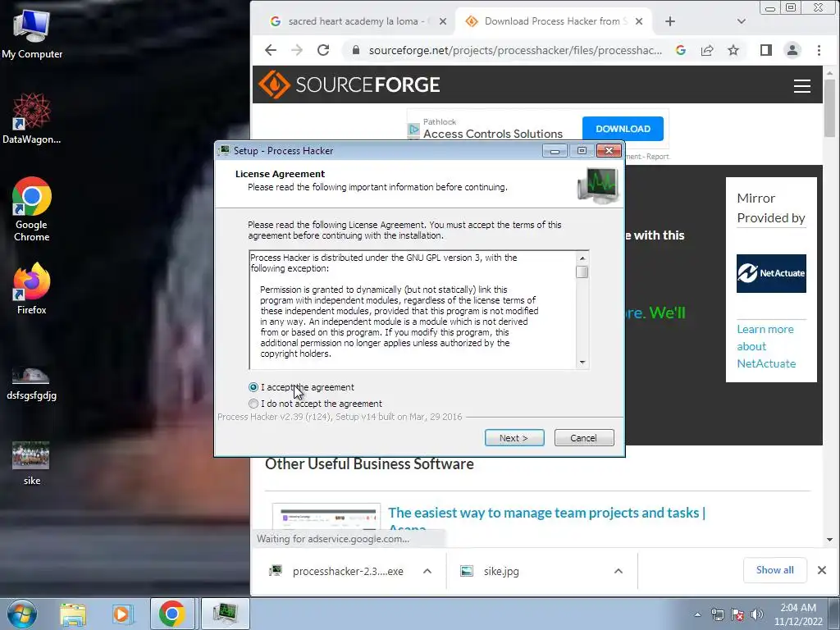Viewport: 840px width, 630px height.
Task: Select 'I do not accept the agreement' option
Action: click(x=253, y=404)
